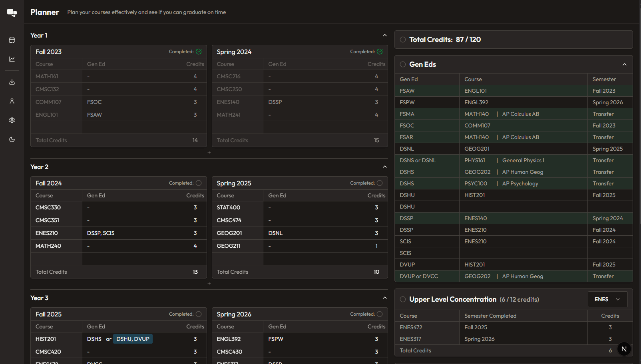Screen dimensions: 641x364
Task: Click DSSP, SCIS gen ed for ENES210
Action: (101, 233)
